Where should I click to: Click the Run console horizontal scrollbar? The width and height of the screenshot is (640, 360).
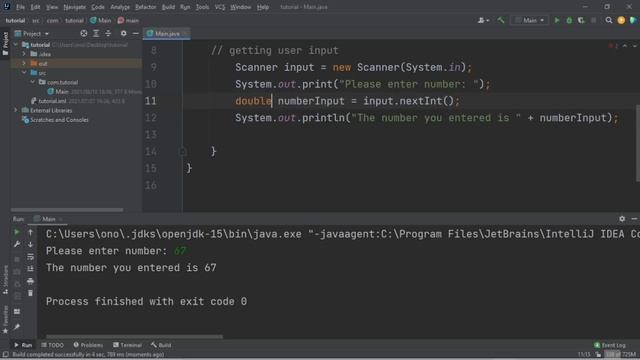click(x=134, y=337)
